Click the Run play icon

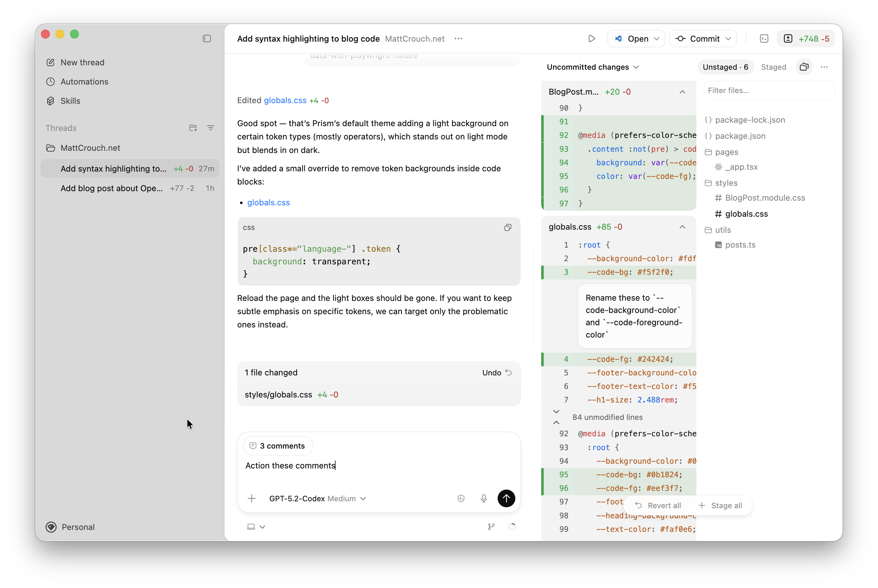(592, 38)
